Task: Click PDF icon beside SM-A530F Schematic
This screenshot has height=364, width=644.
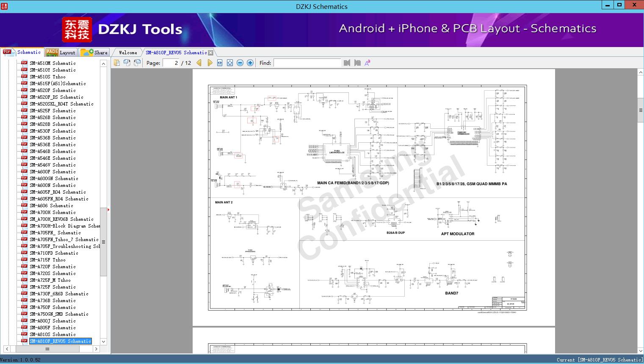Action: [x=24, y=131]
